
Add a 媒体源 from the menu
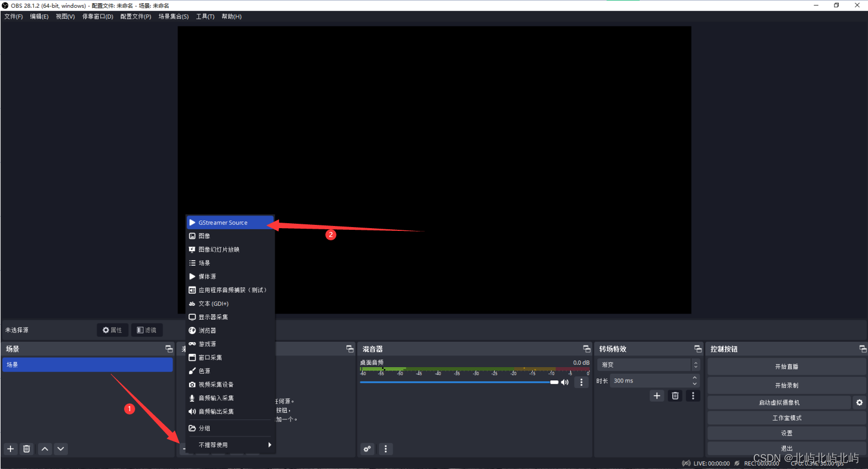pyautogui.click(x=230, y=277)
